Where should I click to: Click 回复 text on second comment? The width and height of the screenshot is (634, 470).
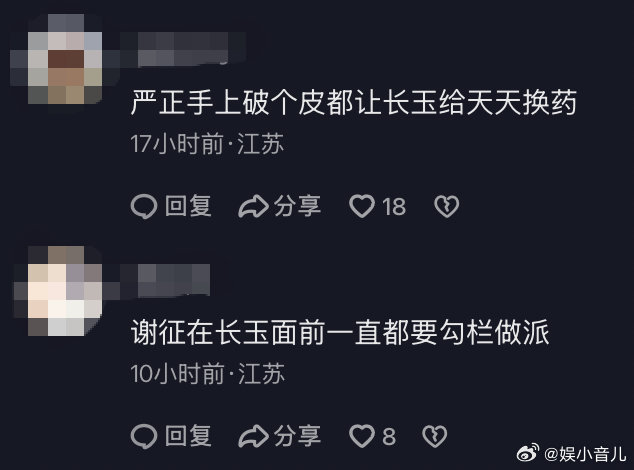188,436
